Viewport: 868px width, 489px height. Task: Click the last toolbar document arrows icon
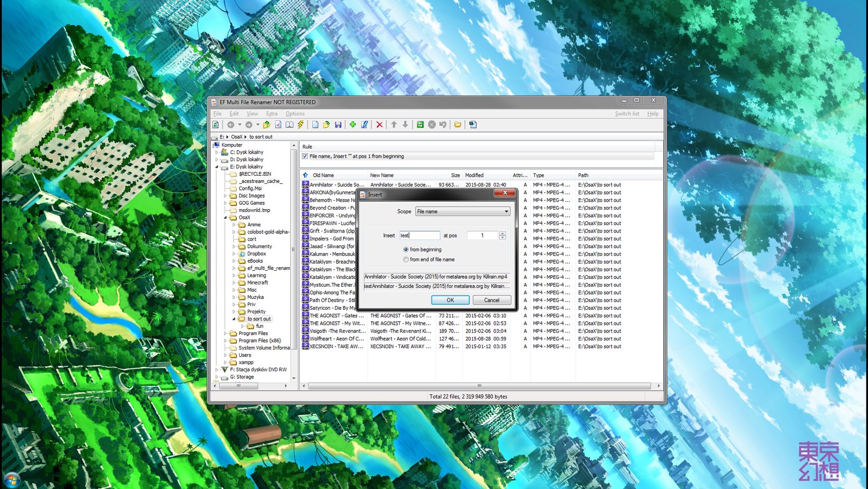(x=473, y=125)
